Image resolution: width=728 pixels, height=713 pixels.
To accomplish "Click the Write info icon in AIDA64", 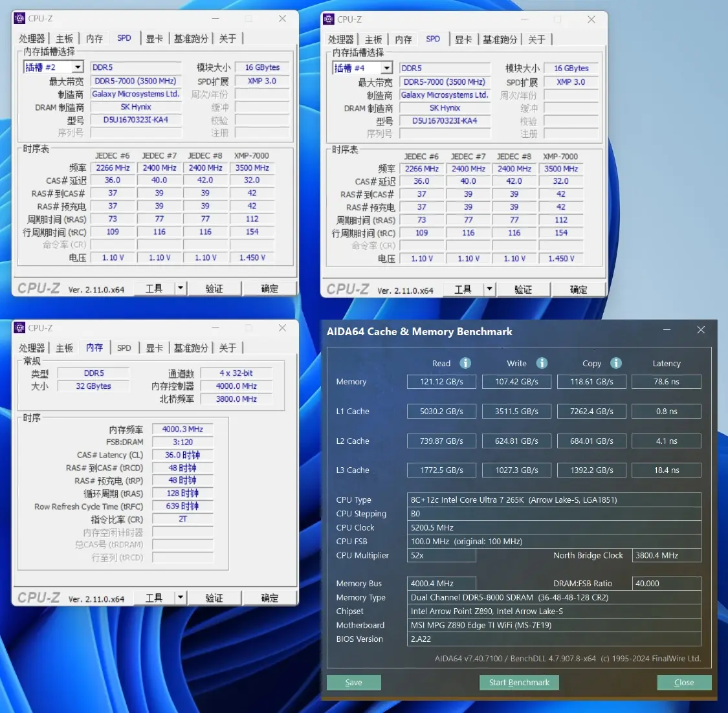I will (542, 363).
